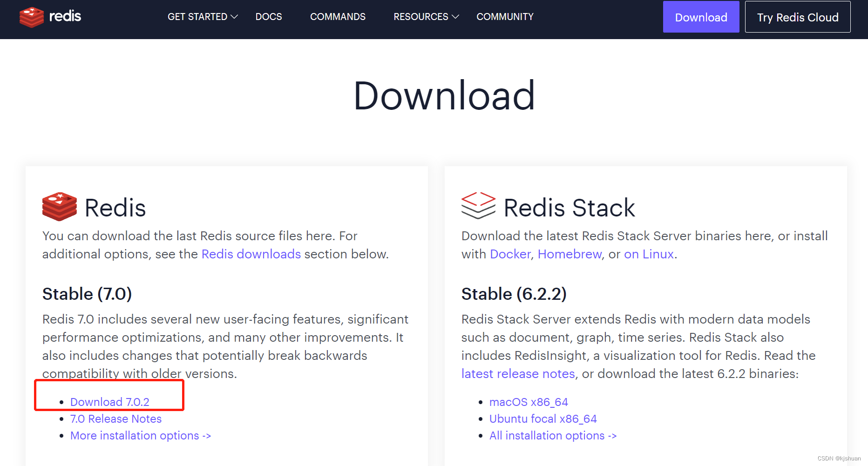Screen dimensions: 868x466
Task: Click the on Linux link
Action: click(x=649, y=254)
